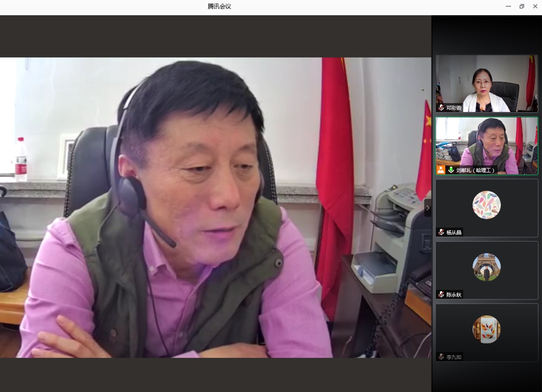Viewport: 542px width, 392px height.
Task: Collapse the participant video sidebar with the arrow
Action: point(427,208)
